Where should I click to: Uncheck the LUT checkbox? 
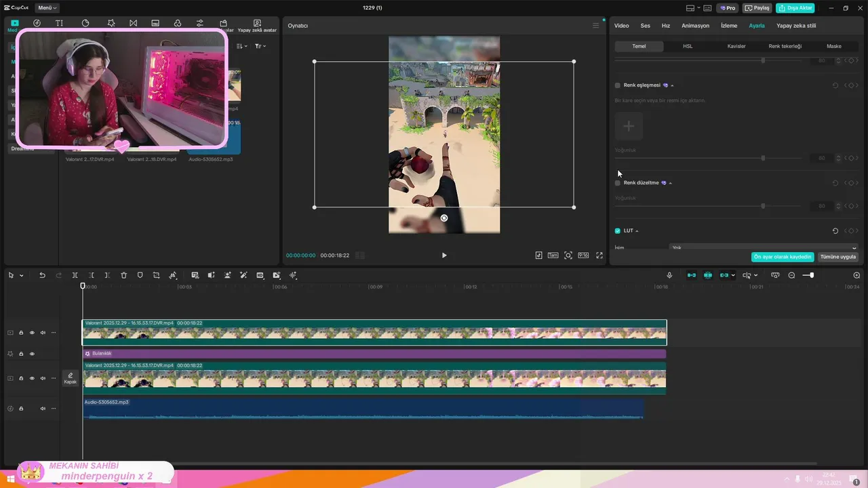coord(618,231)
